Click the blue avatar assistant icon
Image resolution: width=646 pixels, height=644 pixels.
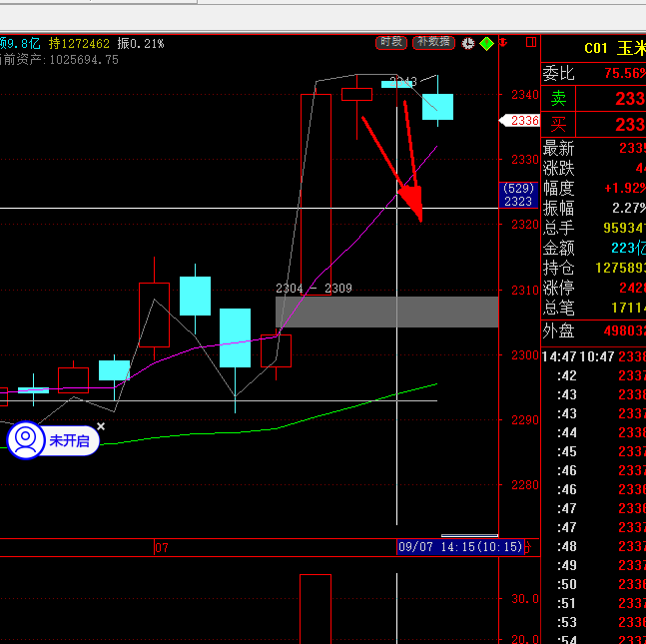[26, 440]
